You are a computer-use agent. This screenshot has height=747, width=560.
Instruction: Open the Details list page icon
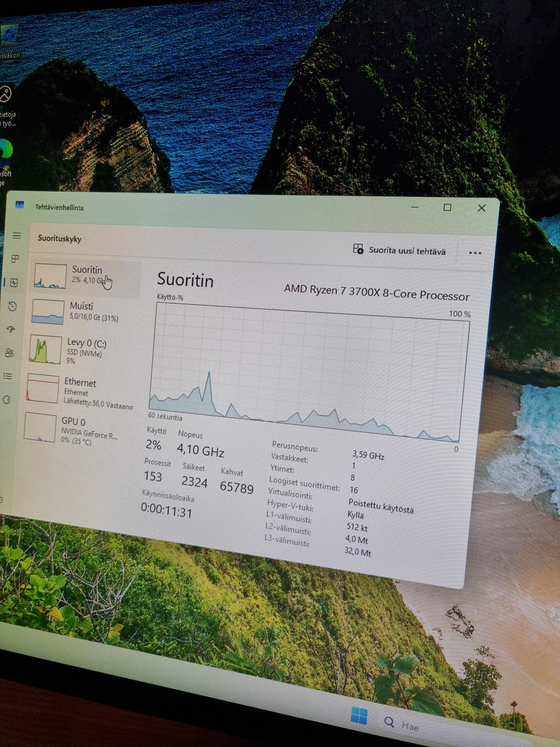pyautogui.click(x=8, y=376)
